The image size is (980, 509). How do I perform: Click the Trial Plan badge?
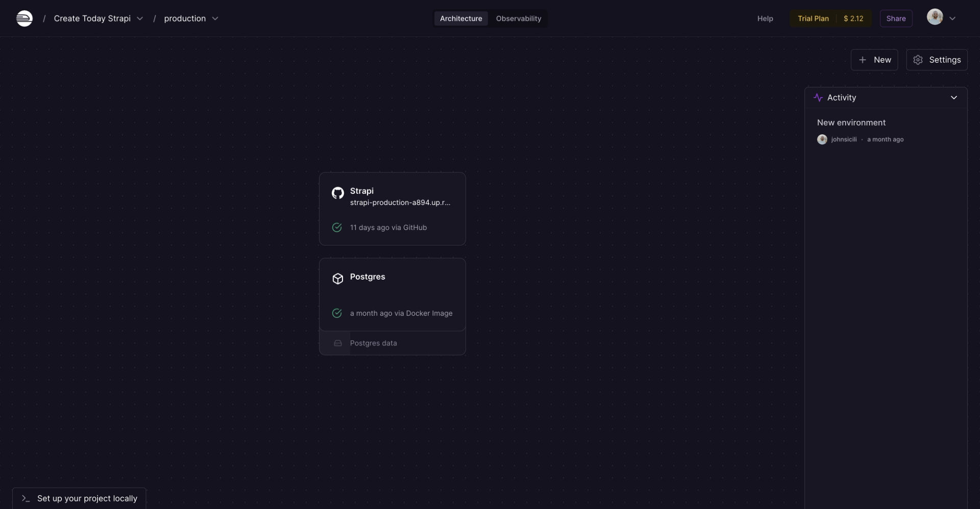[813, 18]
